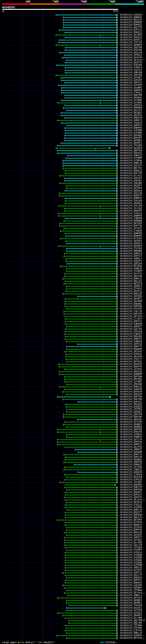The image size is (146, 644).
Task: Select hit label UniRef100_Q6VEF1
Action: pyautogui.click(x=131, y=143)
